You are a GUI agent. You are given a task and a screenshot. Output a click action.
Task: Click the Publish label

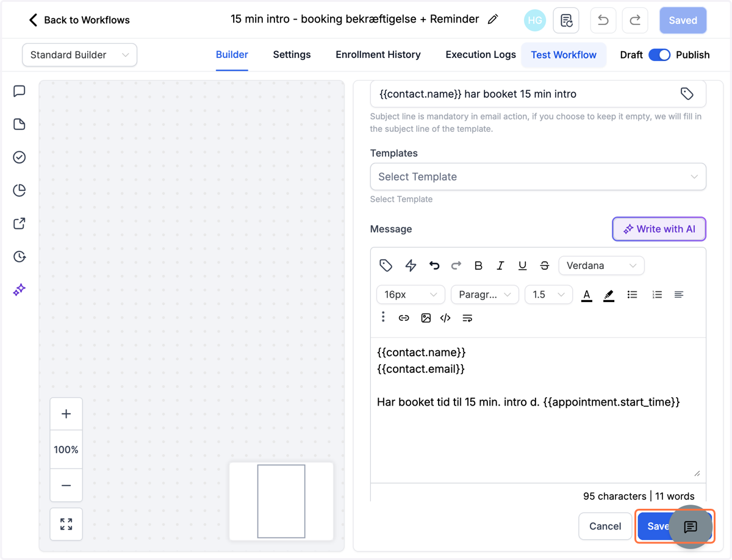693,55
